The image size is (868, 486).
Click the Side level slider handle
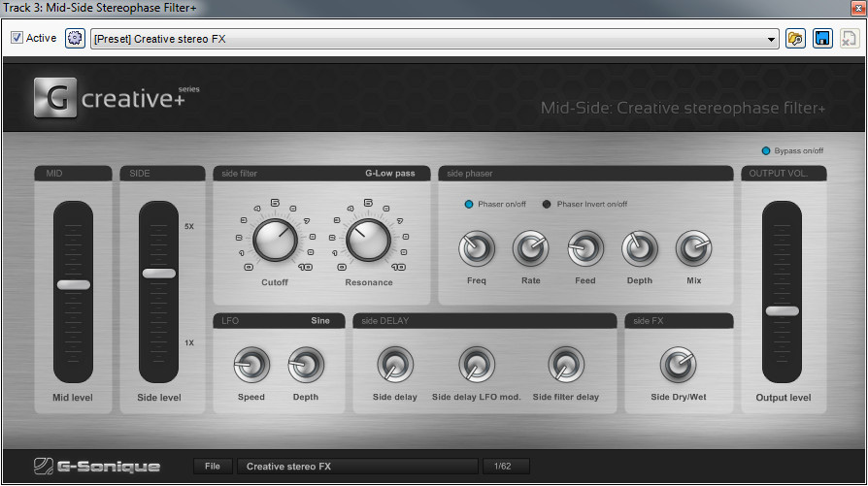159,274
